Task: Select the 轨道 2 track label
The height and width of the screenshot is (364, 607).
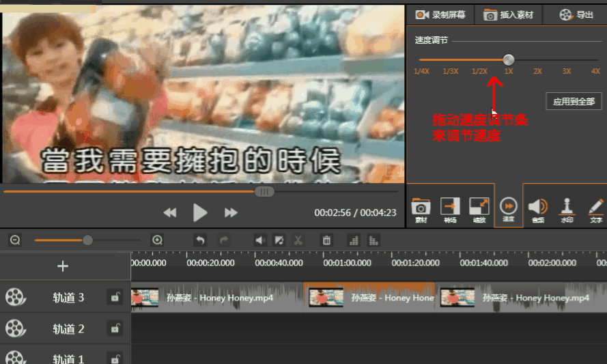Action: click(x=68, y=328)
